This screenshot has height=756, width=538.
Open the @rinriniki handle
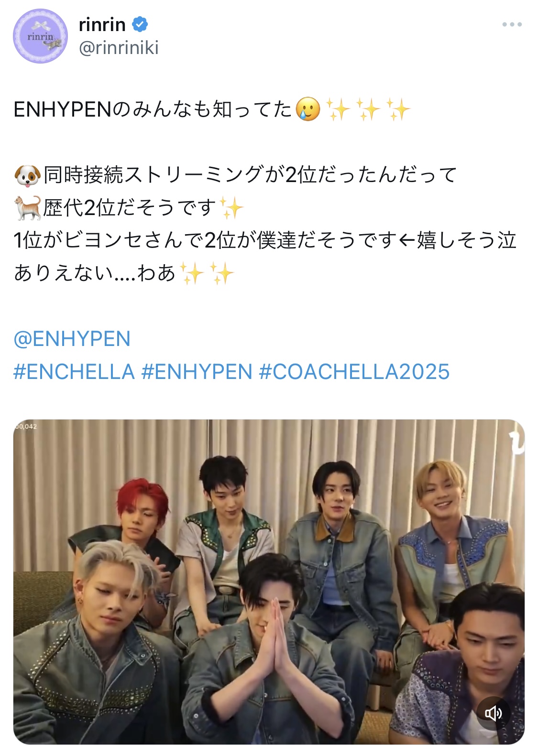point(119,48)
